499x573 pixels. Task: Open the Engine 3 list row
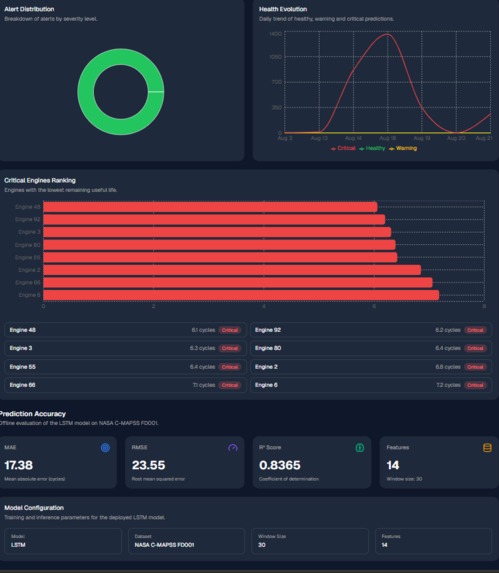(x=125, y=348)
